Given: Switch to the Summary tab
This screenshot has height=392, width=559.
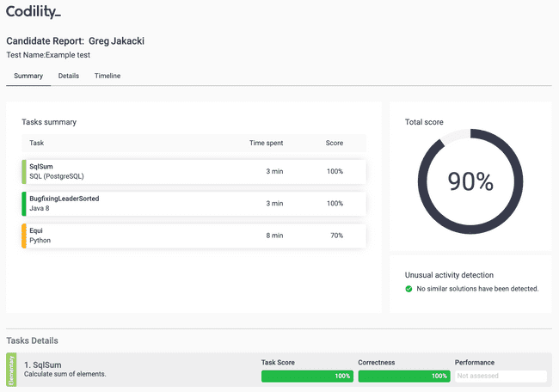Looking at the screenshot, I should 28,76.
